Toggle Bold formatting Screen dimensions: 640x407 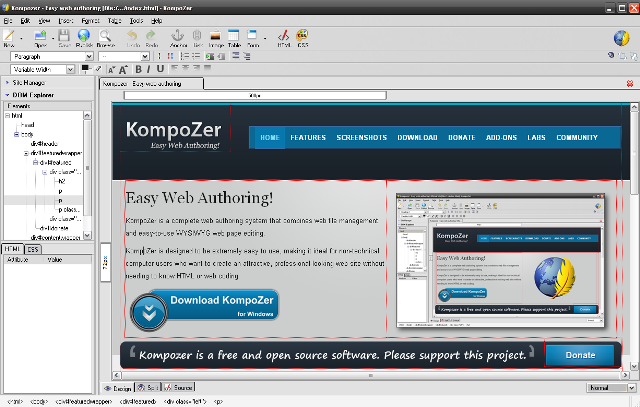pos(138,69)
